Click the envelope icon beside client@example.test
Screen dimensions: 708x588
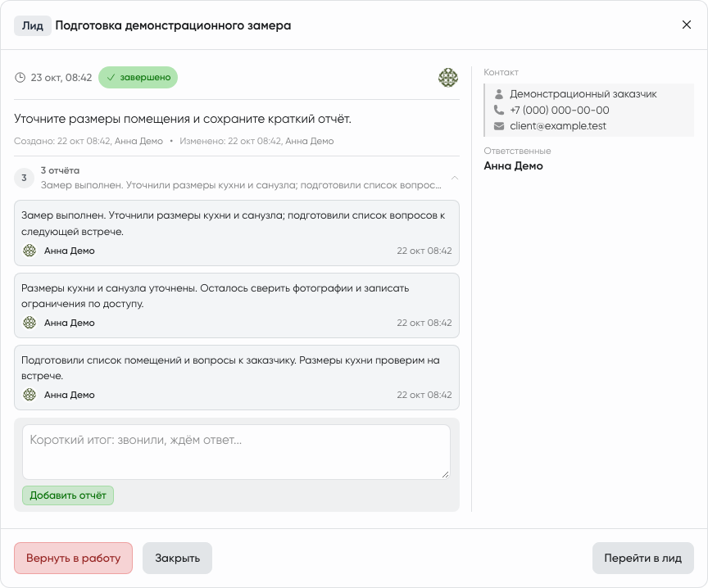(499, 126)
